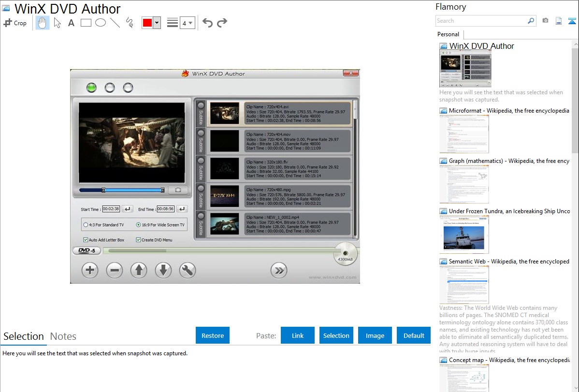Click the search magnifier icon

[531, 21]
